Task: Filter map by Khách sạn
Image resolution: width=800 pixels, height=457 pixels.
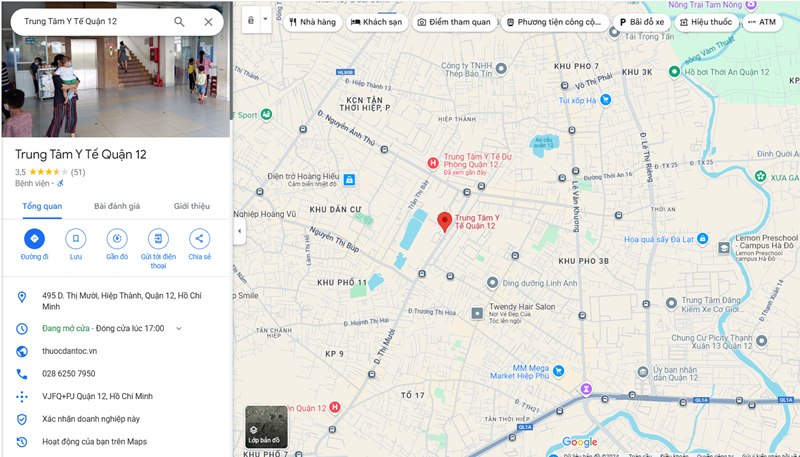Action: 375,21
